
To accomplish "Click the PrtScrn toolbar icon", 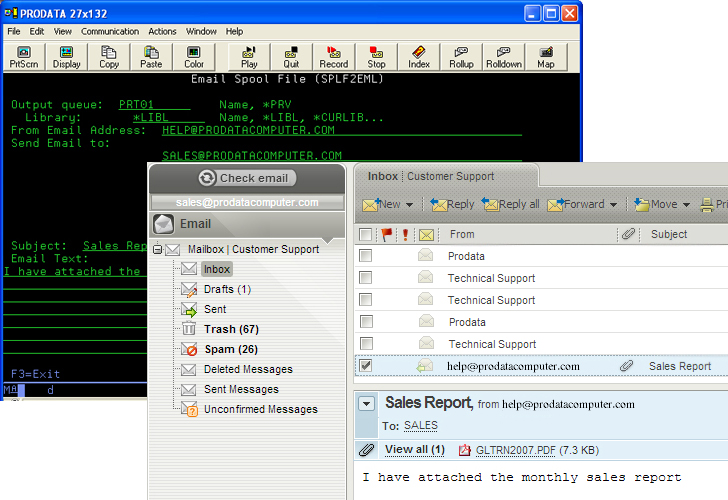I will coord(24,57).
